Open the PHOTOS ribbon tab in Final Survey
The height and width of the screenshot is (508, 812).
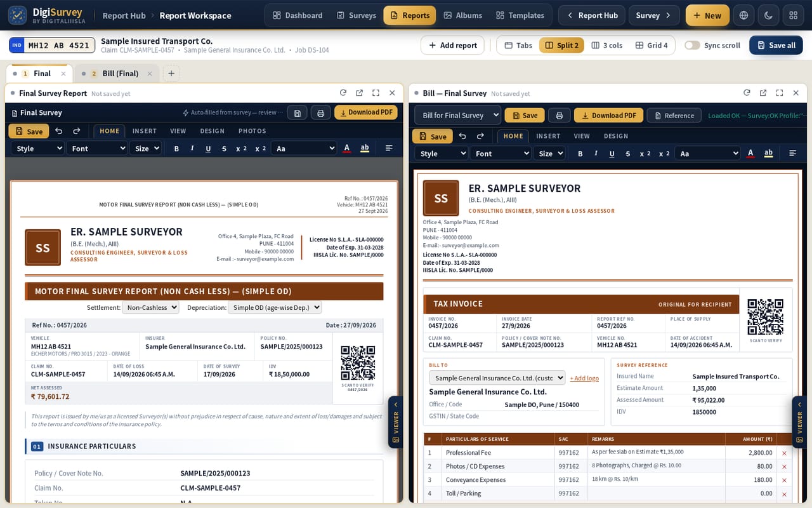[x=252, y=131]
